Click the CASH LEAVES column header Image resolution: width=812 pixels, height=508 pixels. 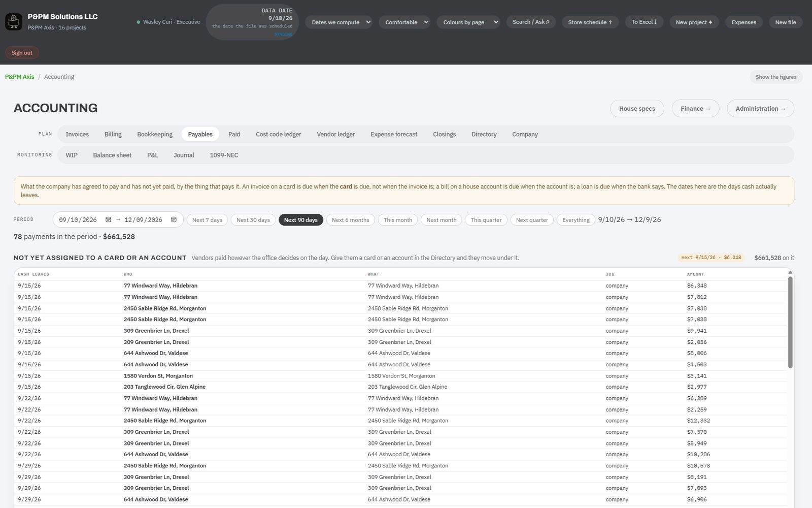33,274
